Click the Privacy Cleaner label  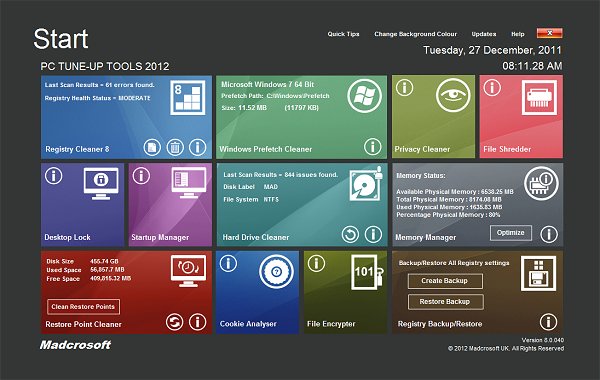click(422, 149)
